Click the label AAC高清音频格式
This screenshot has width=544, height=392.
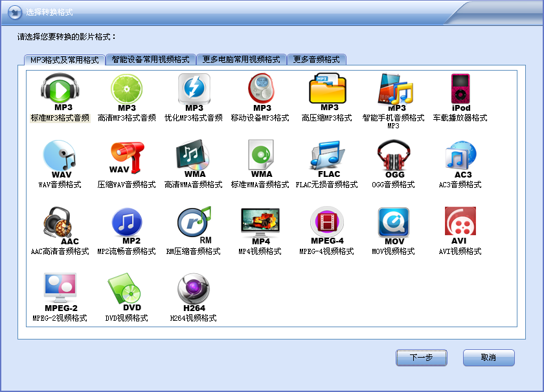[x=60, y=251]
